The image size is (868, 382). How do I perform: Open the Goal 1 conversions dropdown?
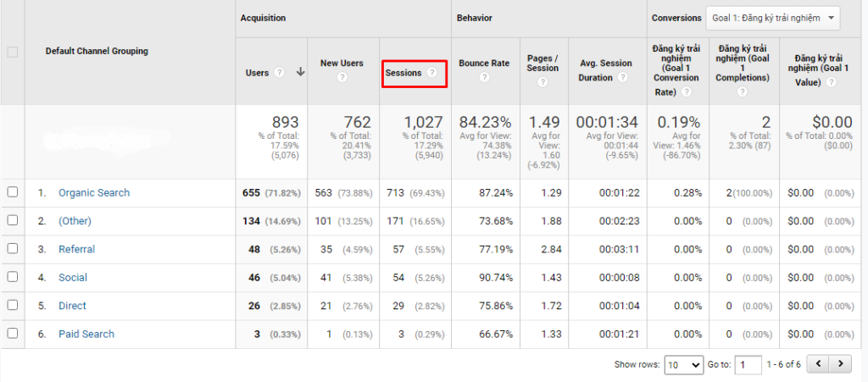pyautogui.click(x=771, y=19)
